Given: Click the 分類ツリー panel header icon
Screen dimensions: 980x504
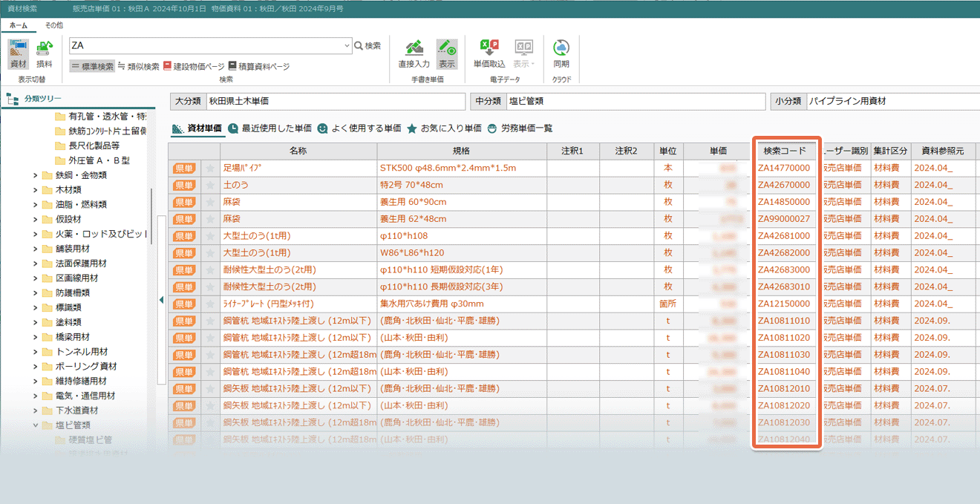Looking at the screenshot, I should (13, 99).
